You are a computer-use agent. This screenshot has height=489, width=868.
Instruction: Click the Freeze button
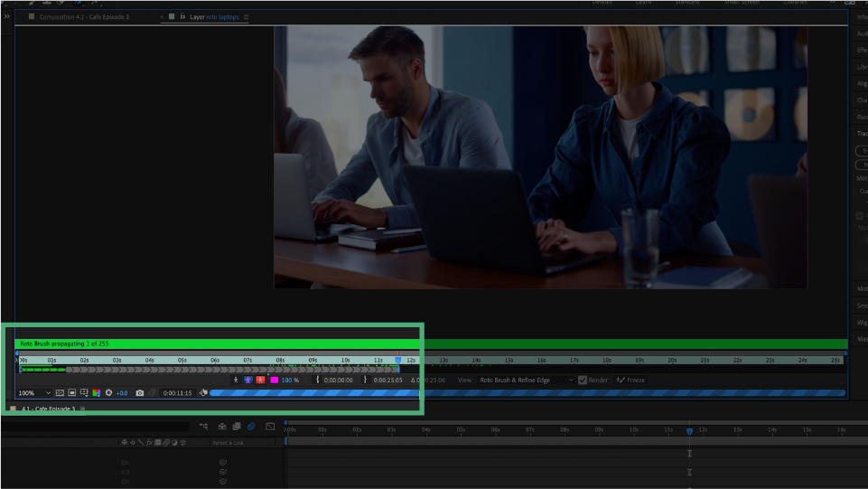[x=630, y=381]
